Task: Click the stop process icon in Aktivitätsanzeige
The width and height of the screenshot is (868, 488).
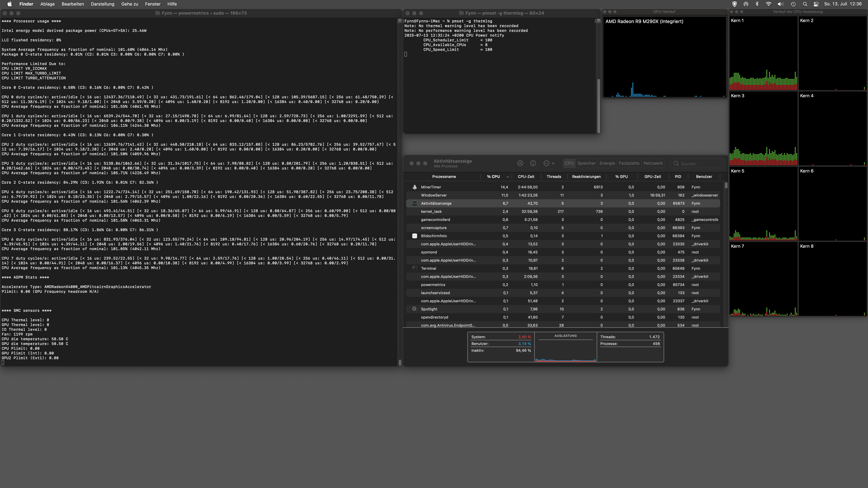Action: [520, 163]
